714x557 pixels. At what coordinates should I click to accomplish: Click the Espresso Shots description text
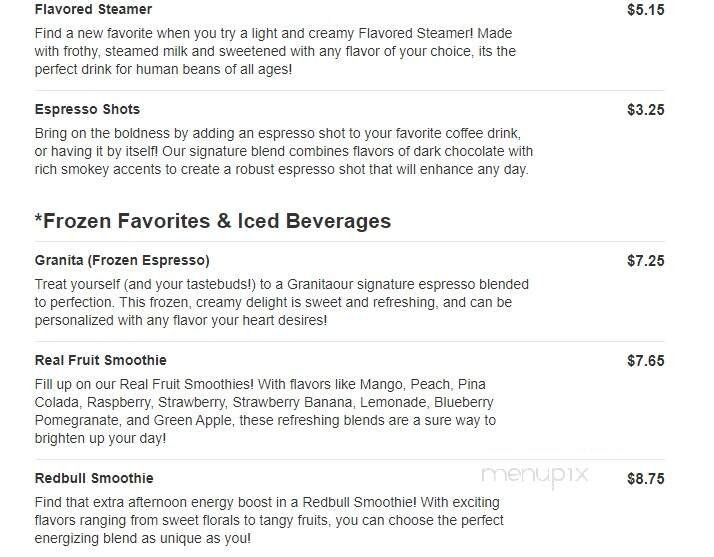point(283,151)
